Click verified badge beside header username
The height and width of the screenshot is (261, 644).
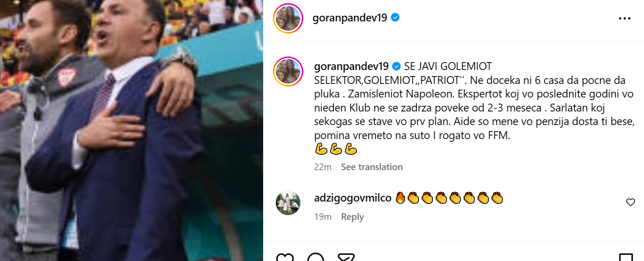click(x=395, y=18)
